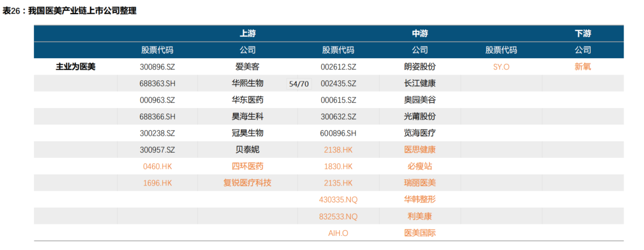This screenshot has width=644, height=250.
Task: Click the 中游 header
Action: point(420,34)
